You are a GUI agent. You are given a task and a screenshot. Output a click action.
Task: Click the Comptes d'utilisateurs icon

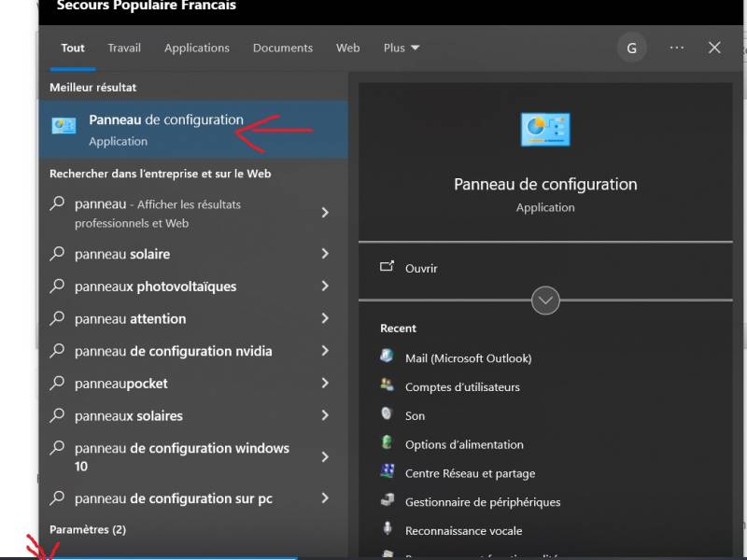click(387, 384)
